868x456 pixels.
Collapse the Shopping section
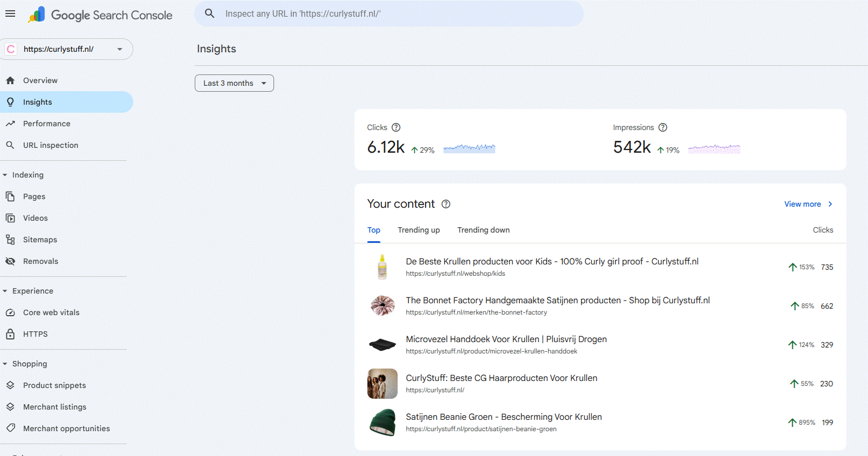[5, 364]
